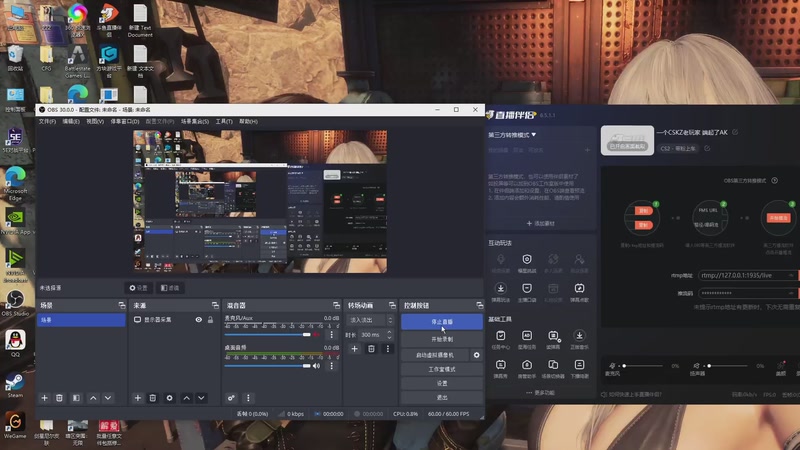Move source up in Sources panel
Screen dimensions: 800x450
tap(186, 398)
